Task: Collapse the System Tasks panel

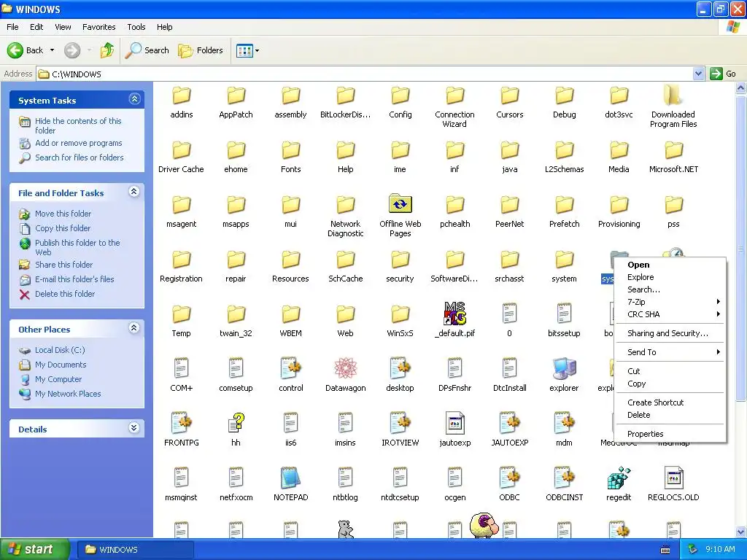Action: point(134,99)
